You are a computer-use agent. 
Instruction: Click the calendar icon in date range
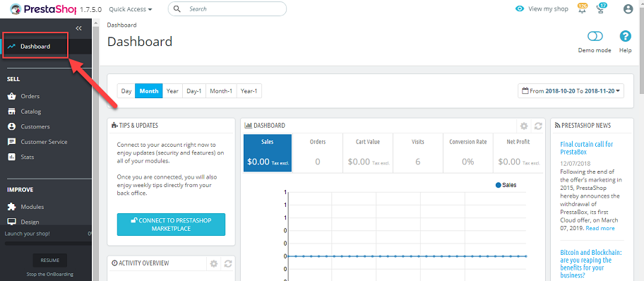point(525,91)
